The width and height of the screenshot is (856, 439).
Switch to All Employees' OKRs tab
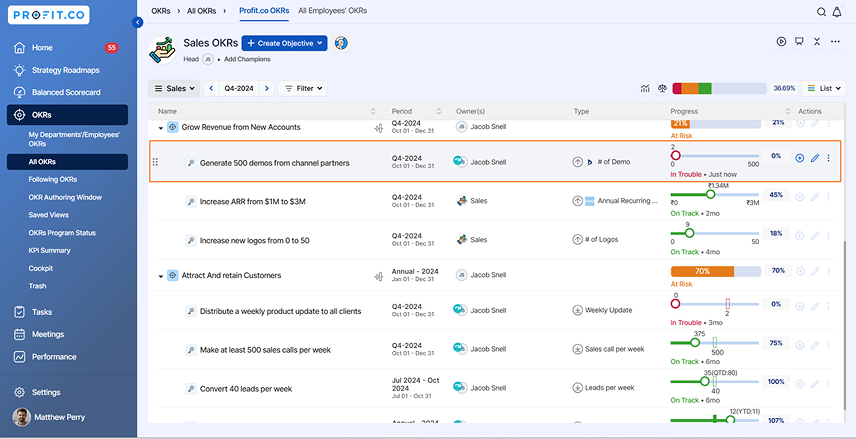click(x=332, y=11)
